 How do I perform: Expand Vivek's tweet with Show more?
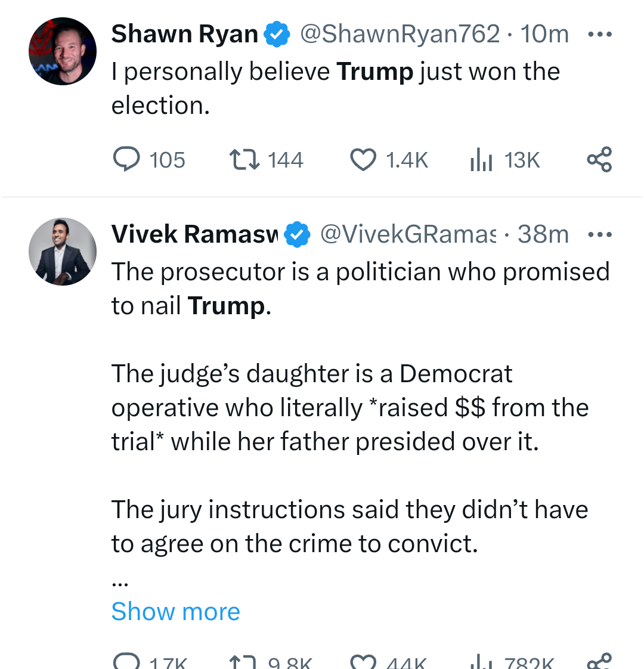[x=175, y=611]
